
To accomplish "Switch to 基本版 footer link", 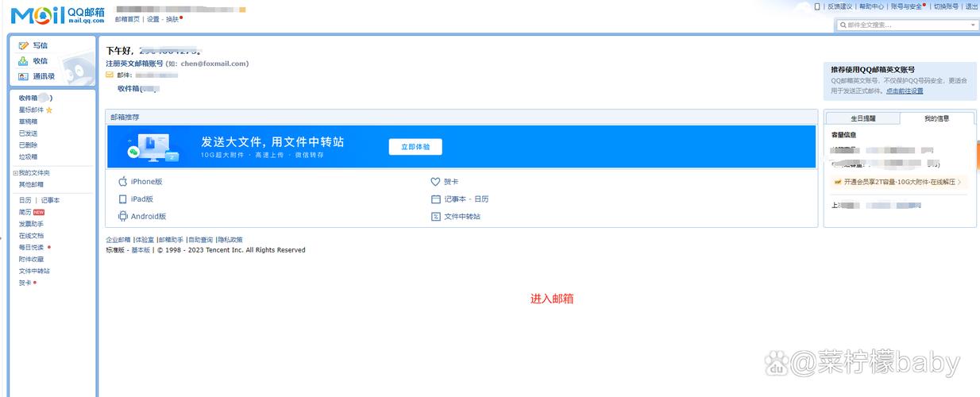I will point(141,250).
